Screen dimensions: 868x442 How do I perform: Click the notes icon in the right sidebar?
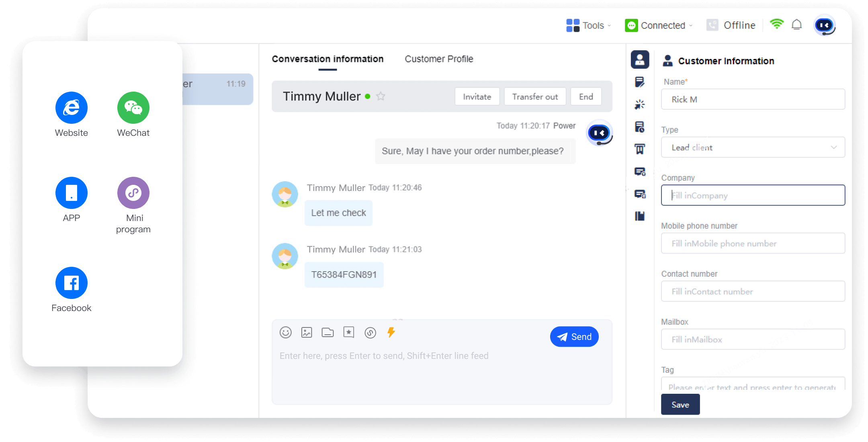(x=640, y=82)
